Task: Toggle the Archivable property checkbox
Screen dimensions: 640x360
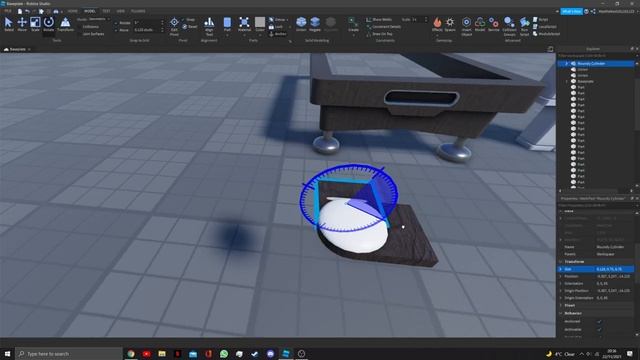Action: [x=599, y=329]
